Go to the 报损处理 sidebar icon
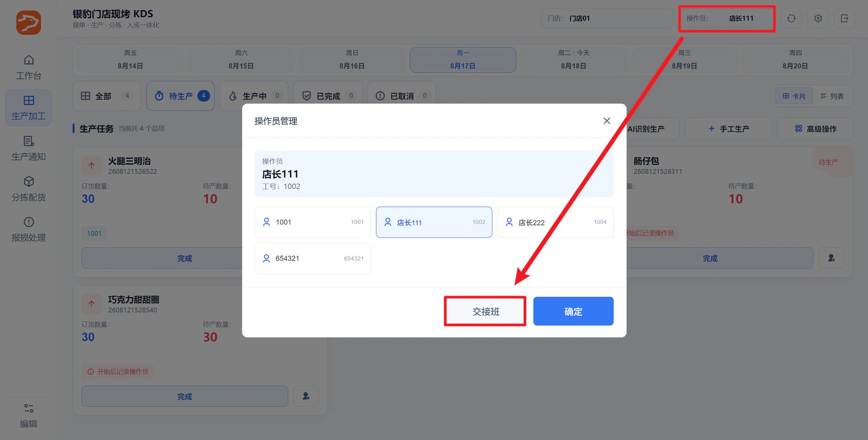The width and height of the screenshot is (868, 440). tap(28, 229)
